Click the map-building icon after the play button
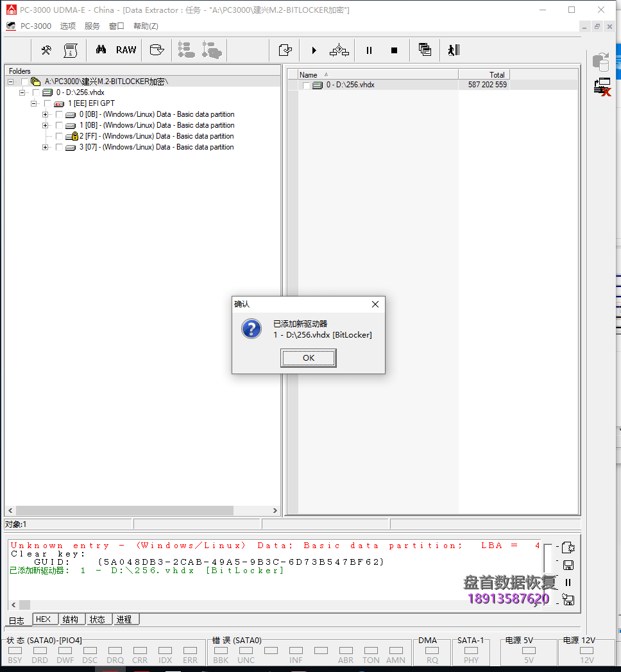The height and width of the screenshot is (672, 621). tap(339, 50)
